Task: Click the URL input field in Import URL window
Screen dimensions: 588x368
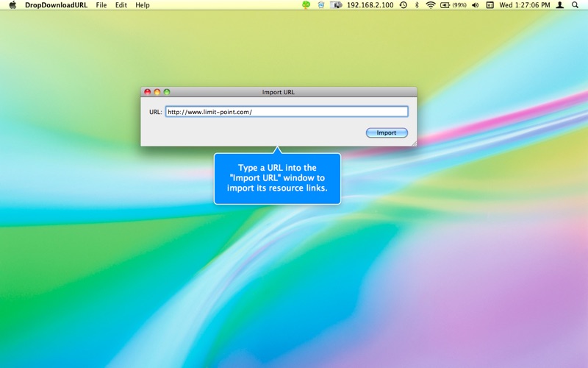Action: [x=287, y=112]
